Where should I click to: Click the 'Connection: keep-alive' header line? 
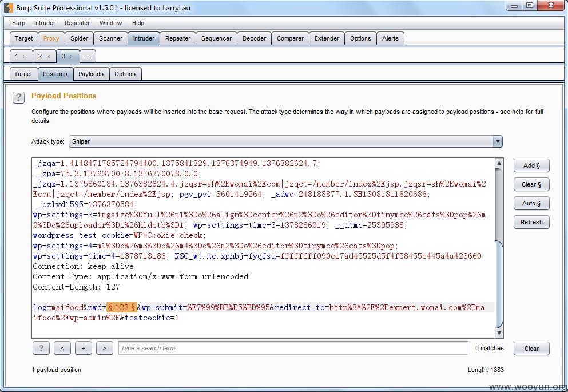tap(83, 266)
